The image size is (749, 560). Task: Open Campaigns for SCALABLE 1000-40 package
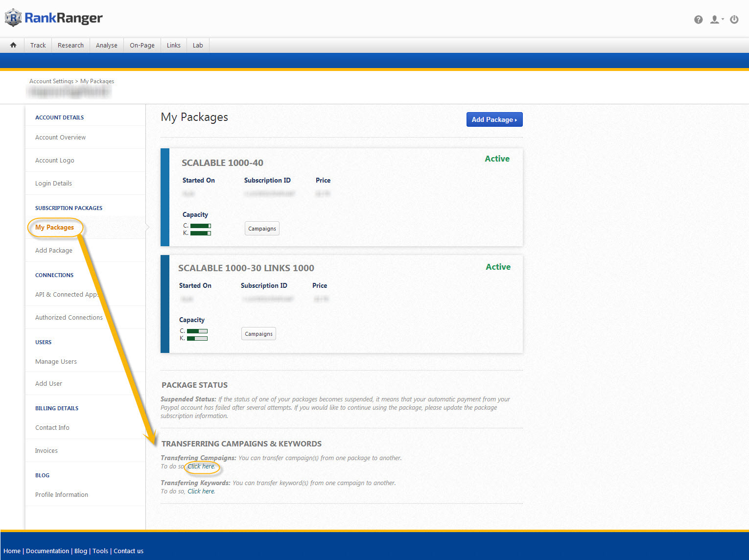(262, 229)
